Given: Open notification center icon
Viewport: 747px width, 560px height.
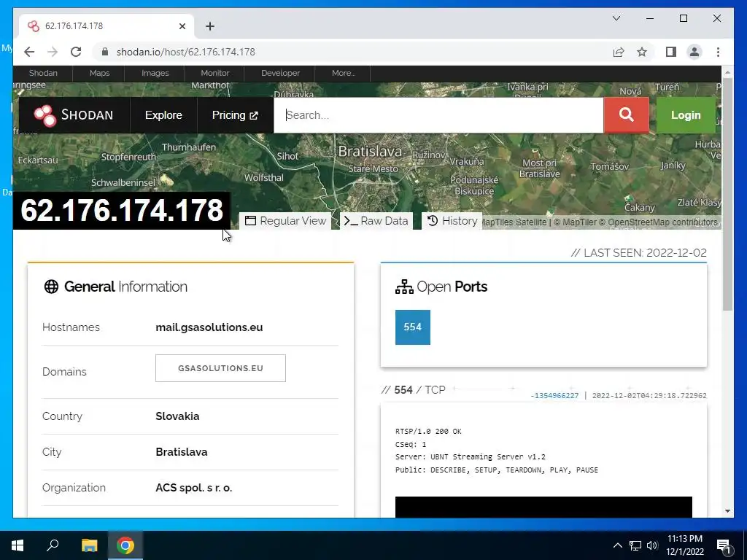Looking at the screenshot, I should (x=724, y=545).
